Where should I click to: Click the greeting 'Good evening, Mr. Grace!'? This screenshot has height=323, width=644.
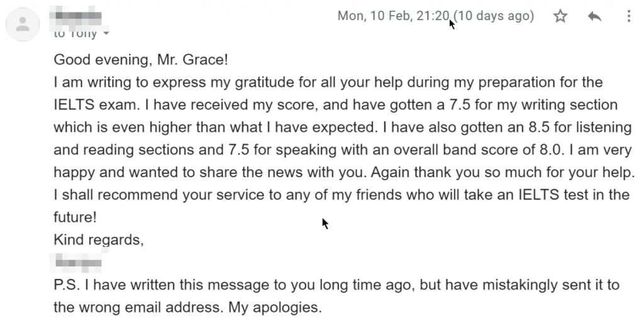point(141,60)
